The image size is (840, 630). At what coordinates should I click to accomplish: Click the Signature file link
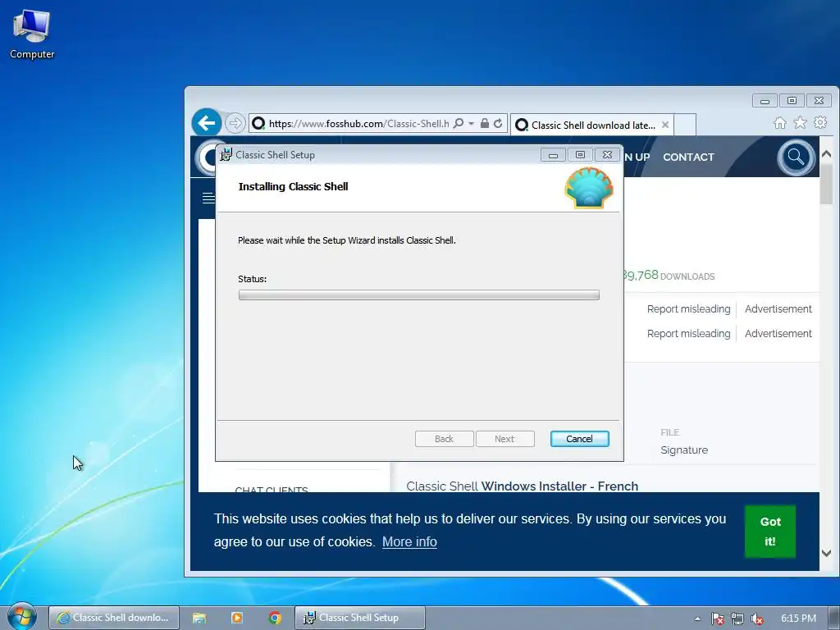684,450
